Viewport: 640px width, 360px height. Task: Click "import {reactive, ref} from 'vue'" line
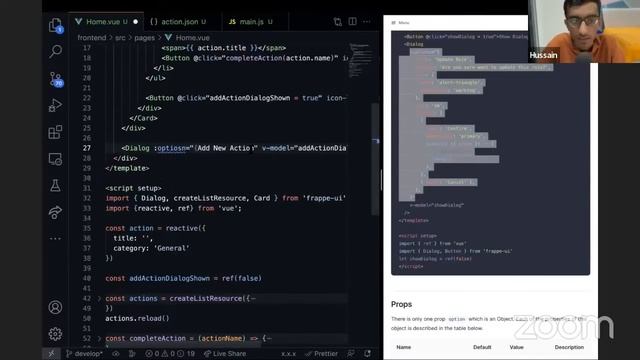point(173,208)
